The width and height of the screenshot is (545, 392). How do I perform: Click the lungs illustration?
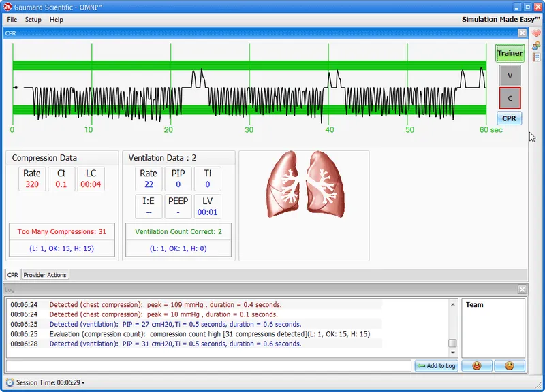tap(304, 184)
